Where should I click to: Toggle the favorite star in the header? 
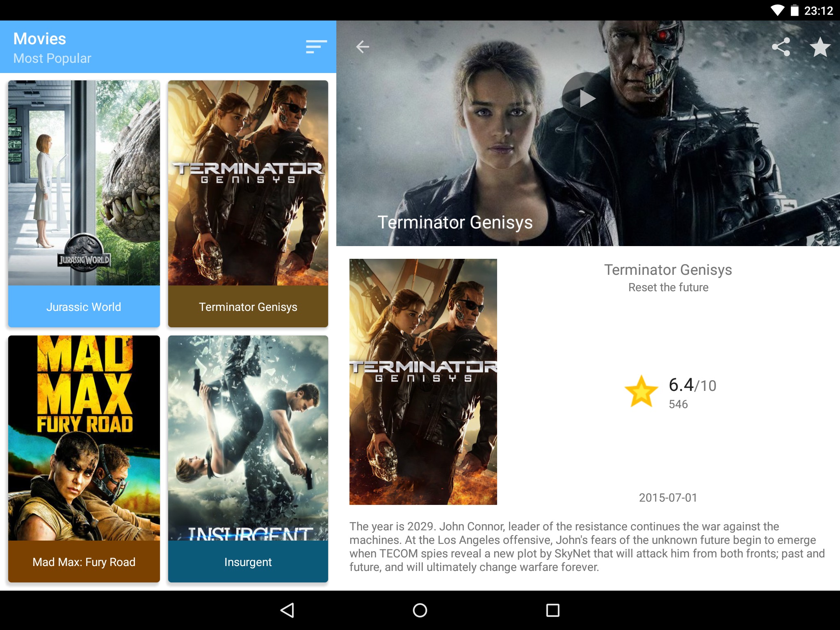820,47
